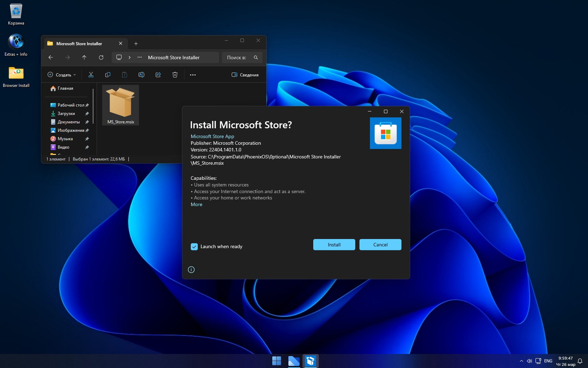The width and height of the screenshot is (588, 368).
Task: Click the info circle icon in installer
Action: point(191,270)
